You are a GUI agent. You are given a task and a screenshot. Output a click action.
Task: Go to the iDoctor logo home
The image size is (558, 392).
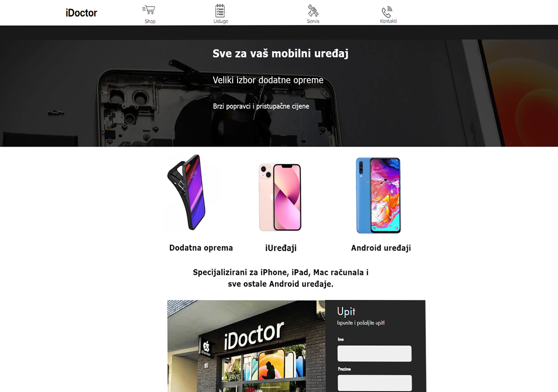click(81, 13)
